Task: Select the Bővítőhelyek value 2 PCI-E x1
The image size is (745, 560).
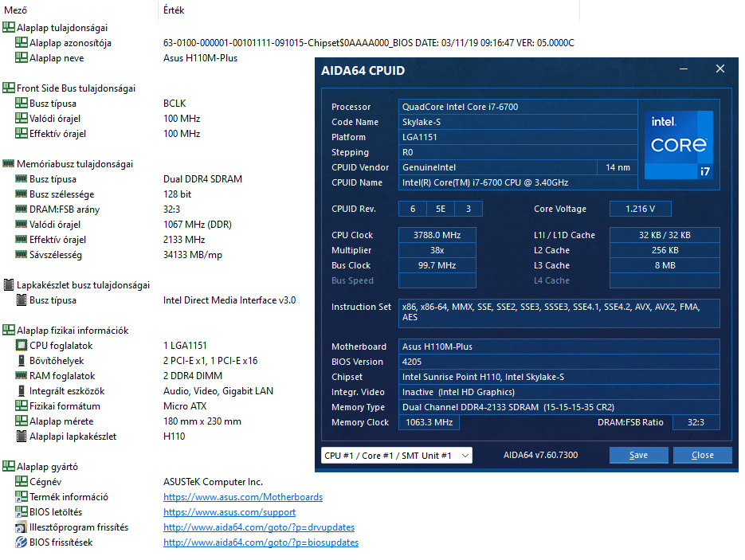Action: click(210, 361)
